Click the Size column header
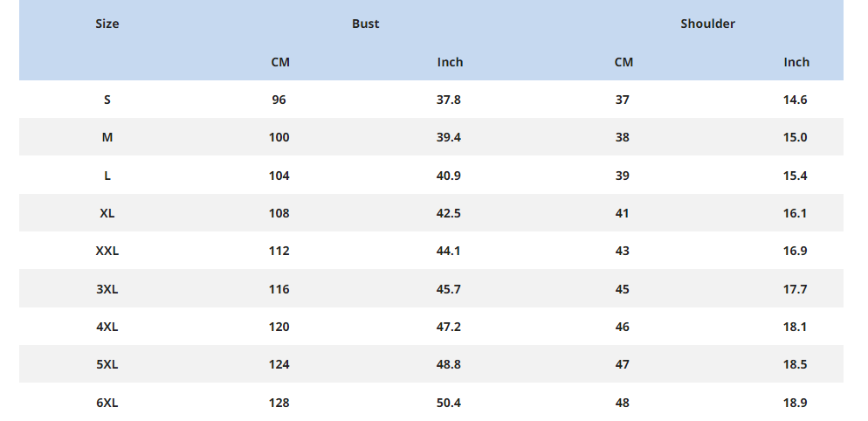 coord(107,24)
